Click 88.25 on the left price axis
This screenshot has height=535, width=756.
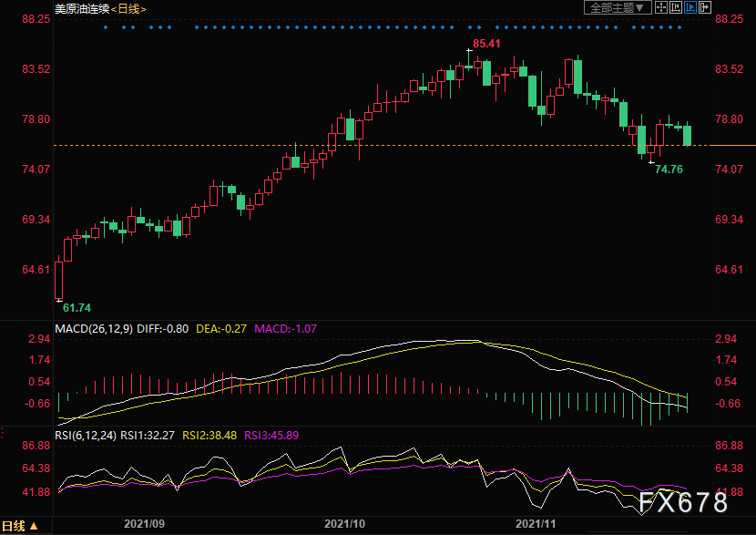click(36, 19)
